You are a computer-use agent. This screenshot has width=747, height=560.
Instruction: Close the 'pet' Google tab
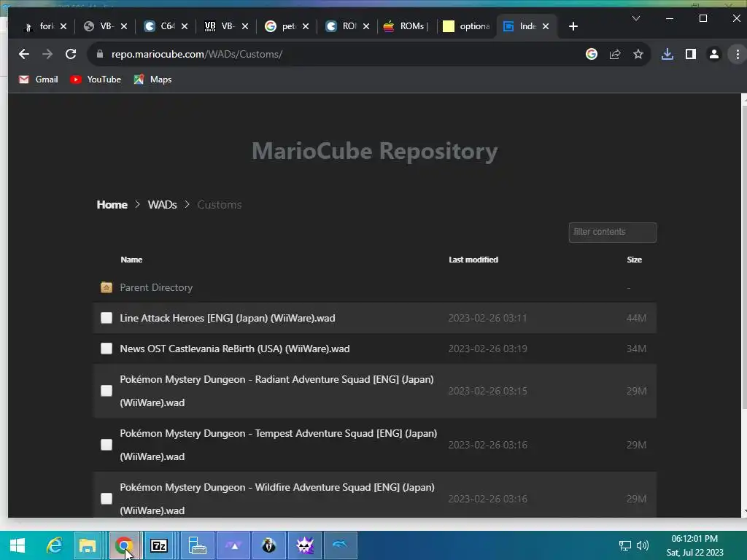click(x=306, y=26)
